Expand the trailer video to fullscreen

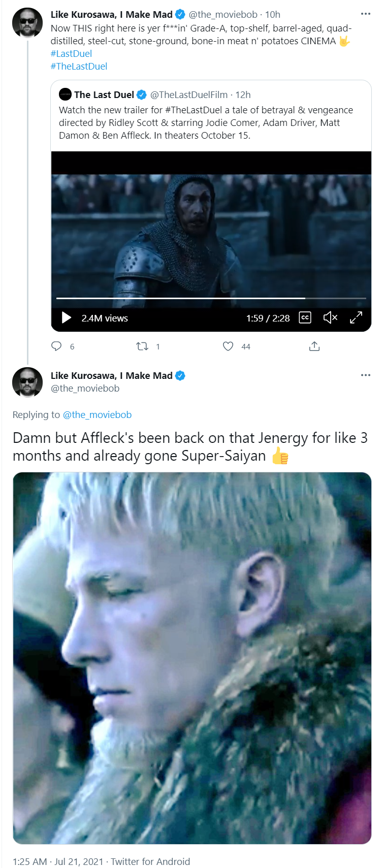click(356, 318)
